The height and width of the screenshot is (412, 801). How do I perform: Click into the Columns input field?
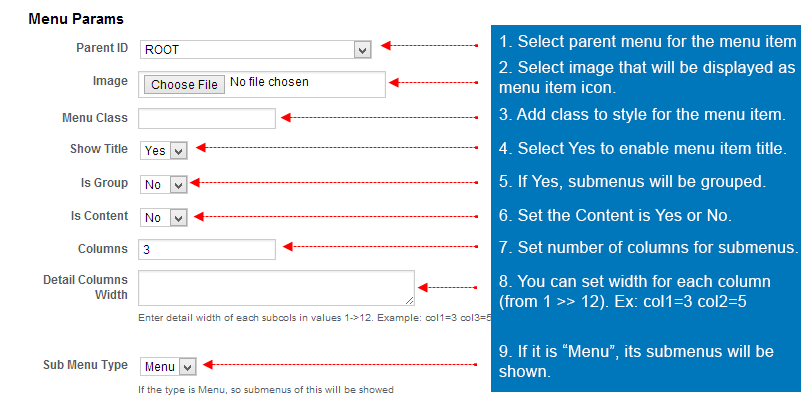(x=207, y=250)
